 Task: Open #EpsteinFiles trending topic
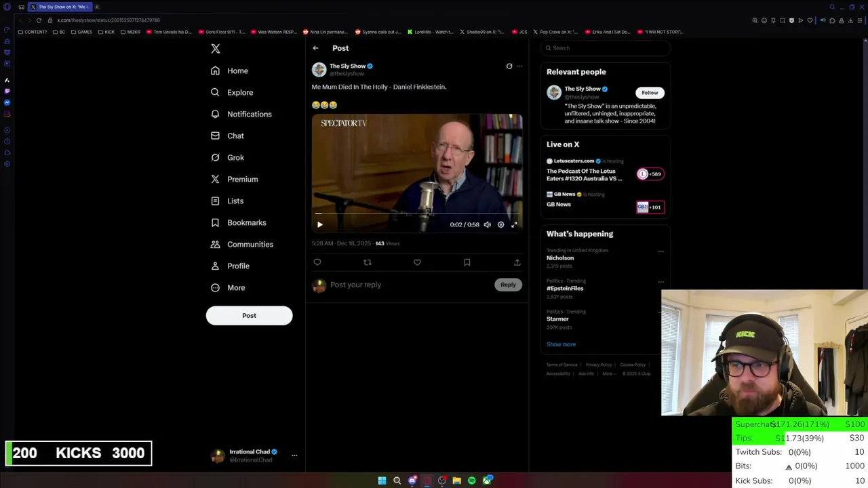[x=565, y=288]
